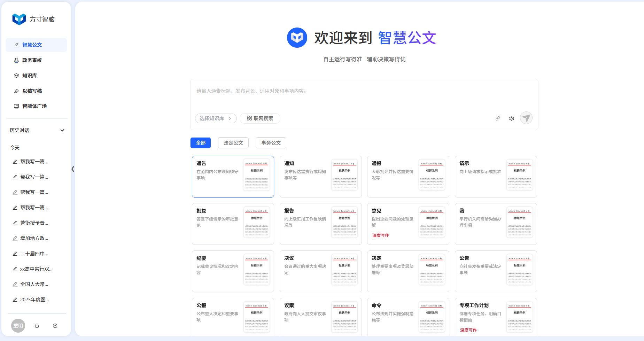Open the 政务审校 page
Viewport: 644px width, 341px height.
[32, 60]
